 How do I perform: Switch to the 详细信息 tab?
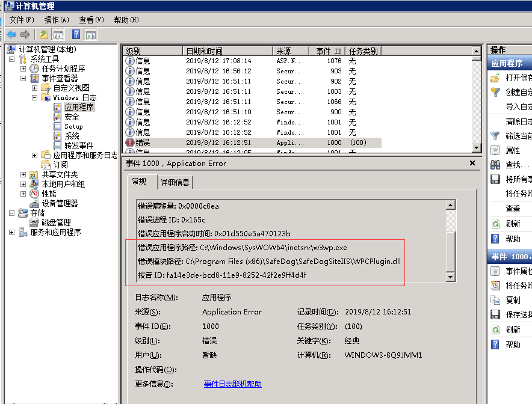click(175, 182)
